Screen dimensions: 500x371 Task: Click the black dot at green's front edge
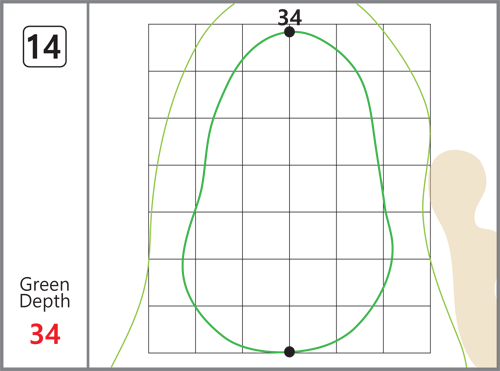pyautogui.click(x=289, y=352)
